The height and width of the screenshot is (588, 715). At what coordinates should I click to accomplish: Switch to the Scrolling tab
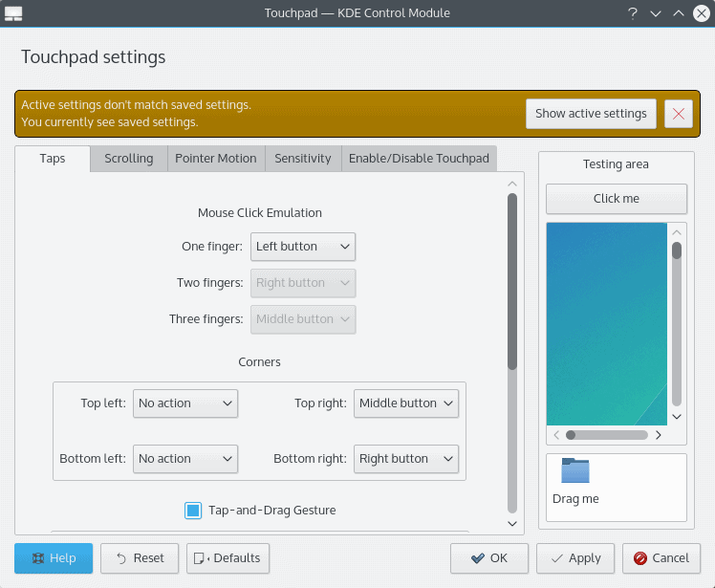pyautogui.click(x=129, y=159)
